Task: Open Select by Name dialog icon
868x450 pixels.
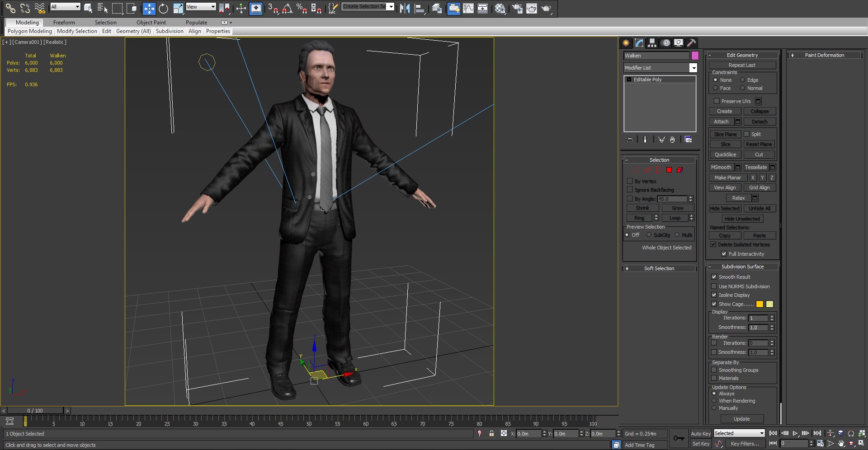Action: 103,8
